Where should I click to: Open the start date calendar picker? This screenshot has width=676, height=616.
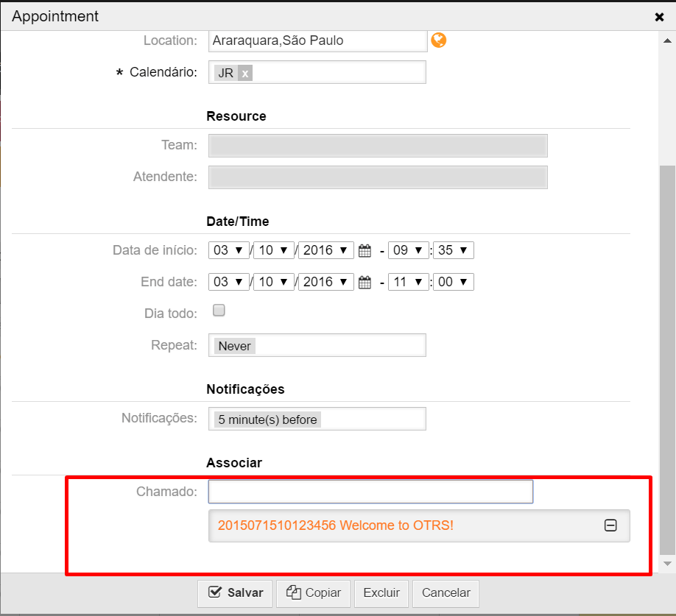point(365,251)
